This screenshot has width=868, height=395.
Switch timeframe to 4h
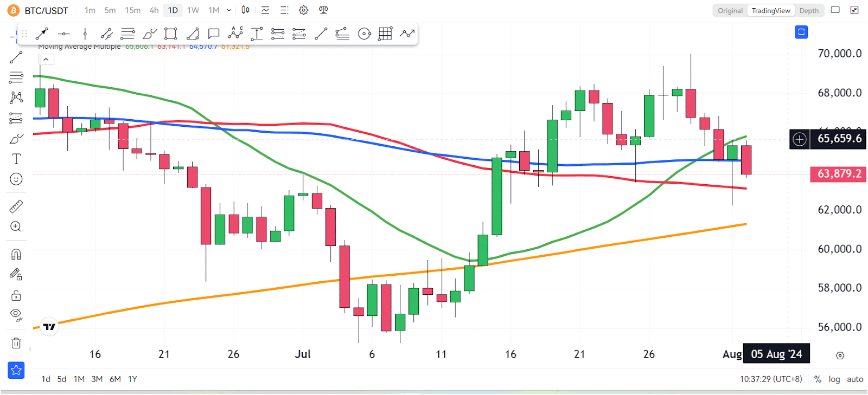[154, 10]
